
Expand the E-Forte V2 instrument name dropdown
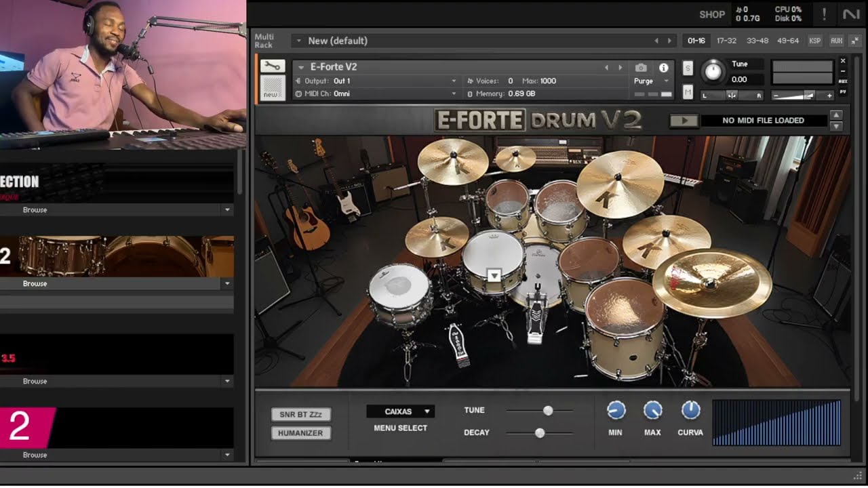click(x=301, y=67)
